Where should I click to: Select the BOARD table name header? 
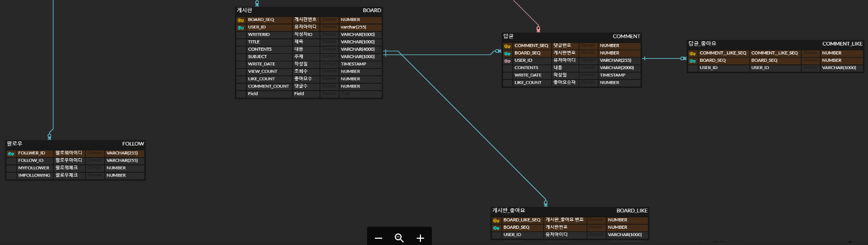[372, 10]
